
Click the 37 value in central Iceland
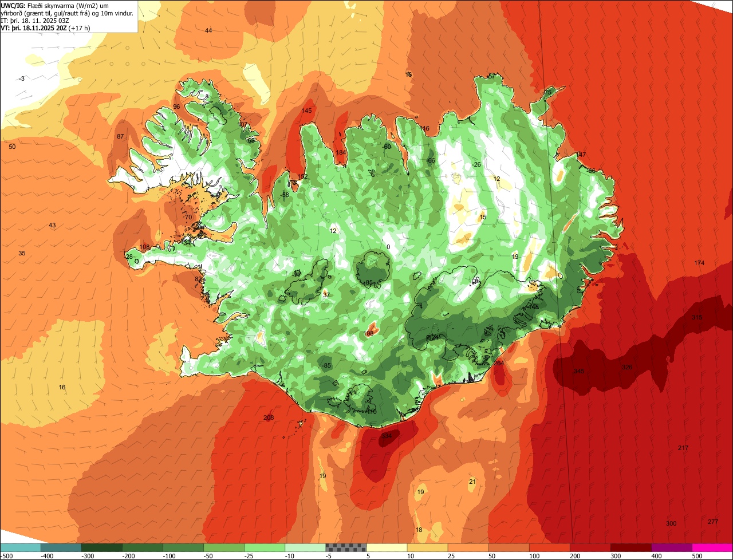(x=326, y=295)
